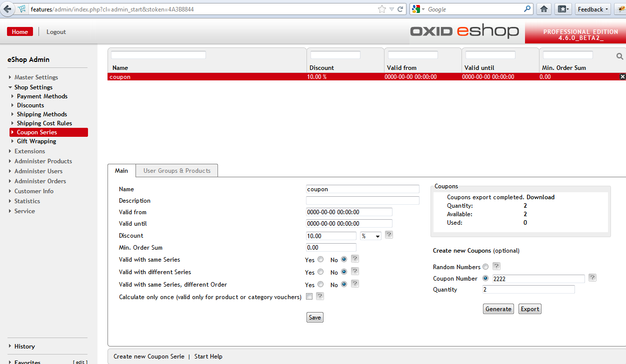Screen dimensions: 626x364
Task: Check the Calculate only once checkbox
Action: tap(309, 297)
